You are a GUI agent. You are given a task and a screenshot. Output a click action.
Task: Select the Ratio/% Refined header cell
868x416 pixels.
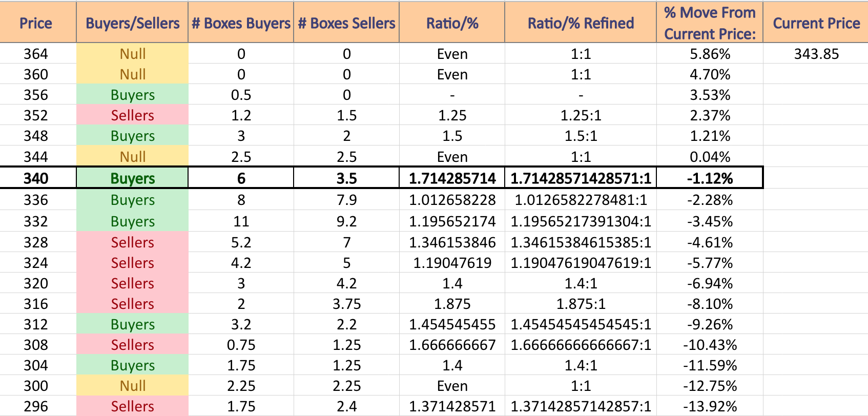point(581,23)
